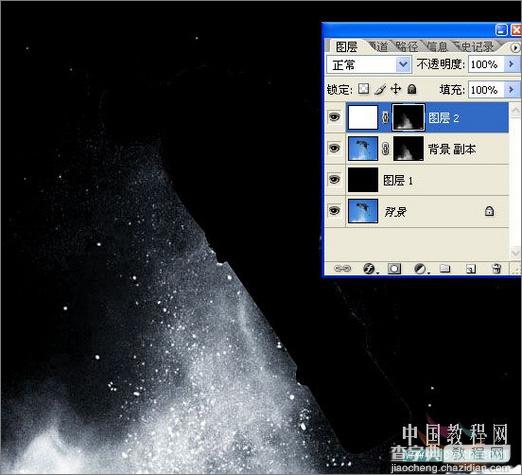Switch to the 通道 channels tab
Screen dimensions: 522x475
point(378,47)
